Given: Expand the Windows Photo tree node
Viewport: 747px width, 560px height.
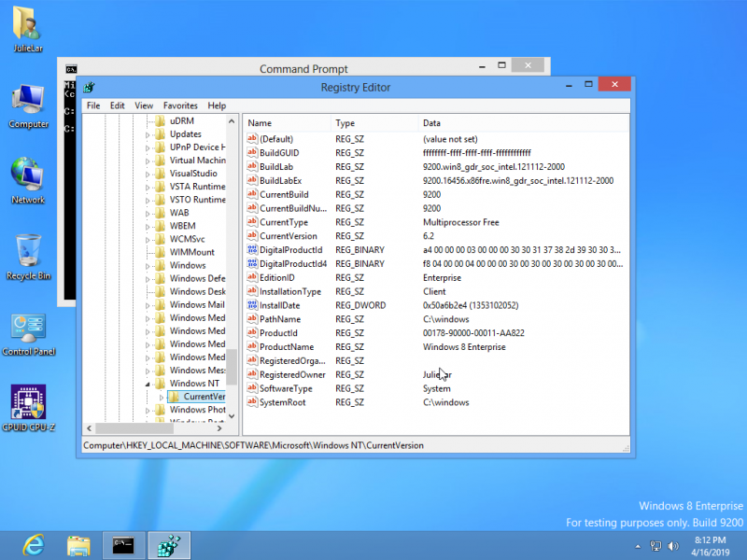Looking at the screenshot, I should pos(148,410).
